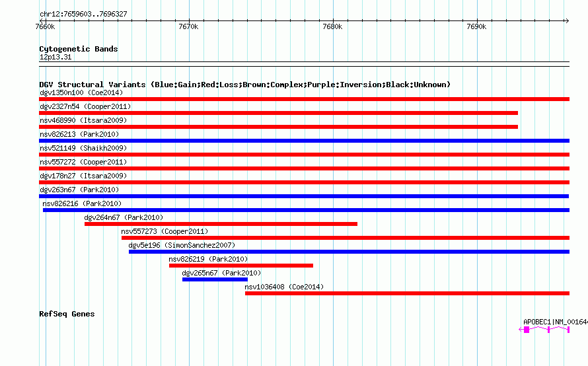Image resolution: width=588 pixels, height=366 pixels.
Task: Select the nsv557273 red variant bar
Action: coord(346,238)
